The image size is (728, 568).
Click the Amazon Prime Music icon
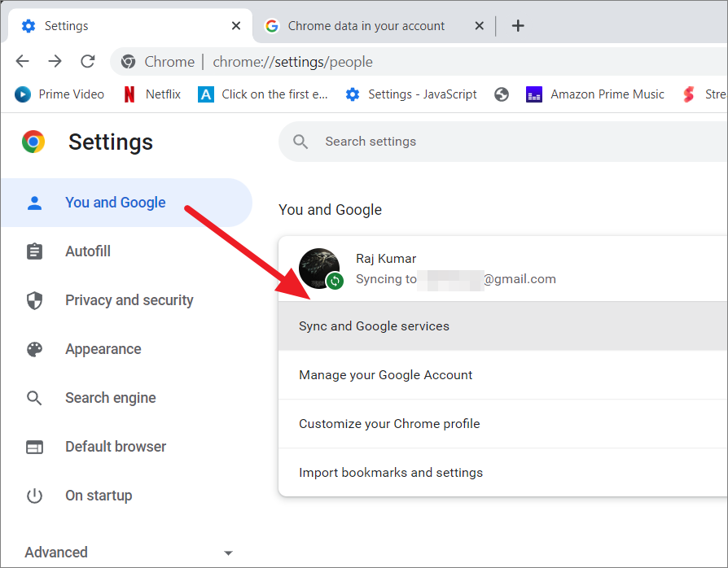[534, 94]
